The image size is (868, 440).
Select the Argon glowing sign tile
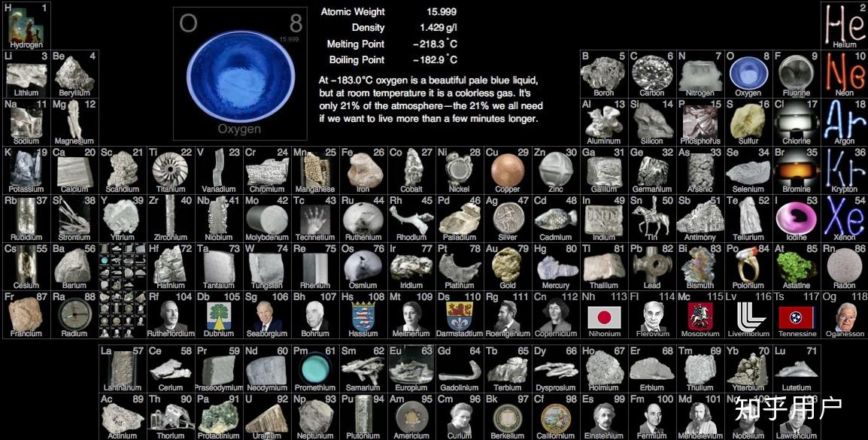[x=844, y=123]
